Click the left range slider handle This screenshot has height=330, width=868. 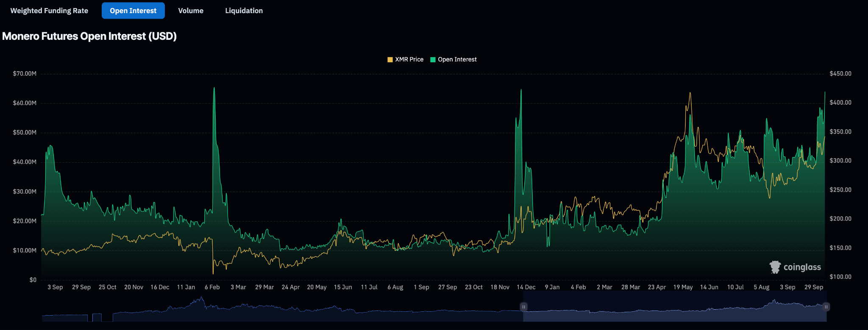click(x=524, y=307)
